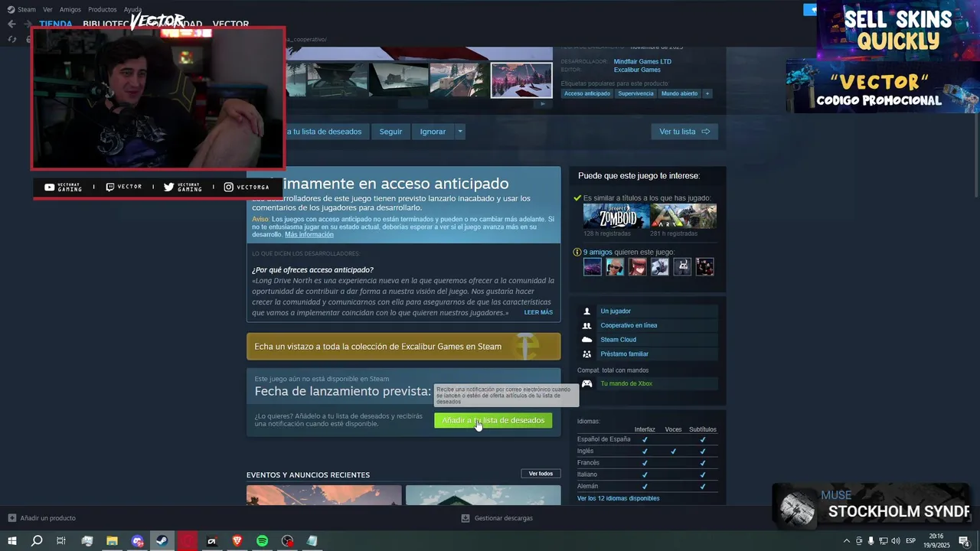This screenshot has width=980, height=551.
Task: Click Tu mando de Xbox controller row
Action: [648, 383]
